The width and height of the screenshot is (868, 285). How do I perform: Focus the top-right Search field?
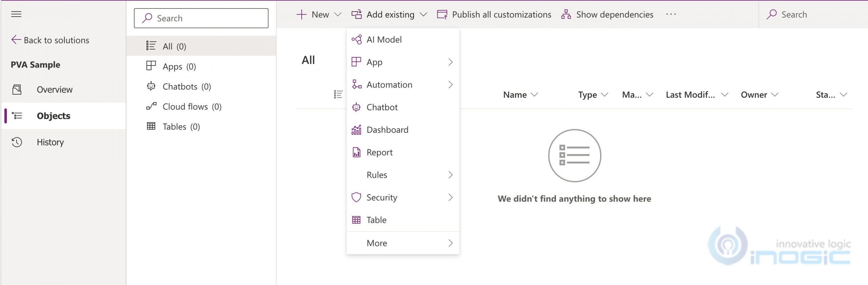(814, 15)
